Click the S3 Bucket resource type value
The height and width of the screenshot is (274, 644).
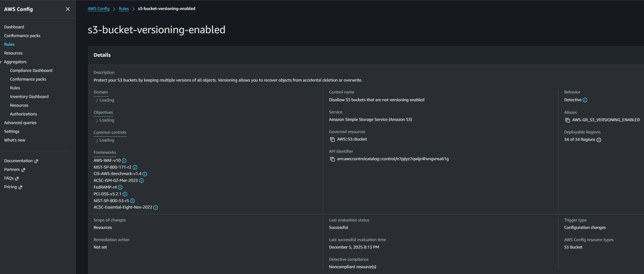[x=573, y=247]
